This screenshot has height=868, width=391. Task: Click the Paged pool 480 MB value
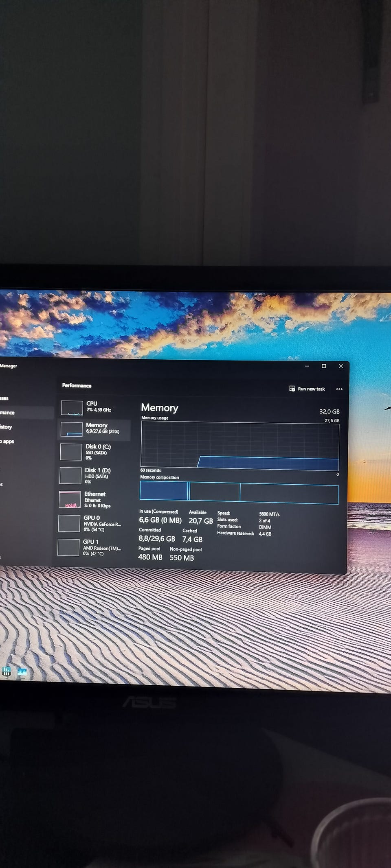click(150, 557)
